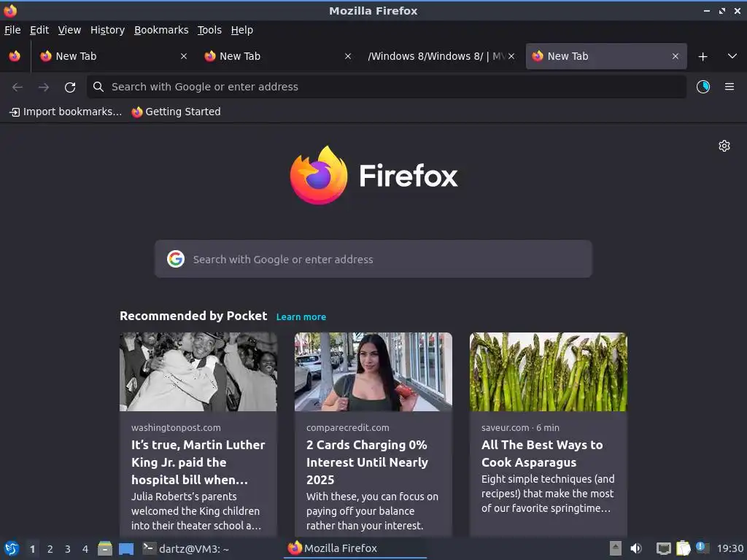Open the comparecredit woman photo thumbnail
747x560 pixels.
[373, 372]
